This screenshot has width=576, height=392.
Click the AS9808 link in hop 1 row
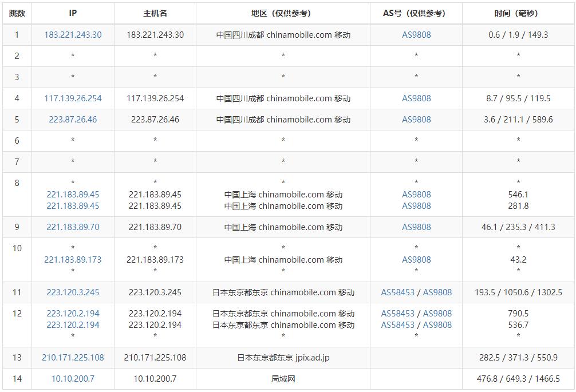(416, 35)
